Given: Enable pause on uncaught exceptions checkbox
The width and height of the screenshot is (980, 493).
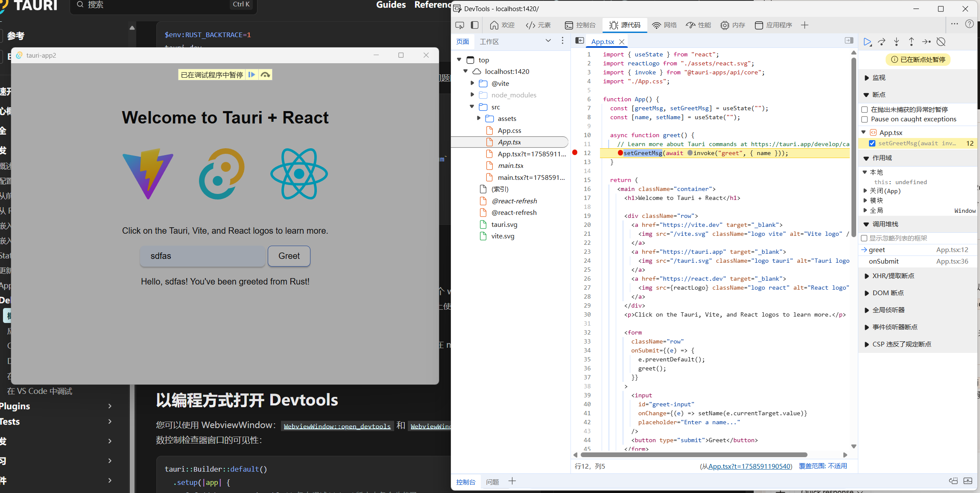Looking at the screenshot, I should pyautogui.click(x=864, y=109).
